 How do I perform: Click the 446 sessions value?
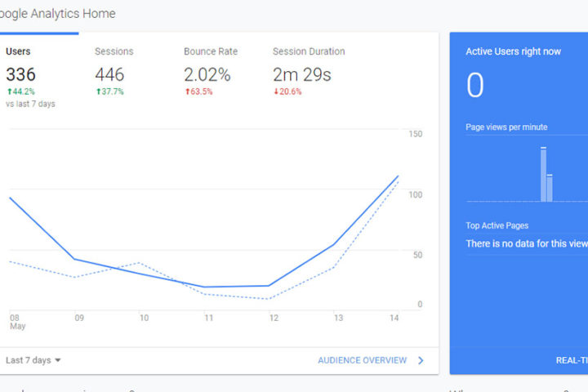click(109, 74)
